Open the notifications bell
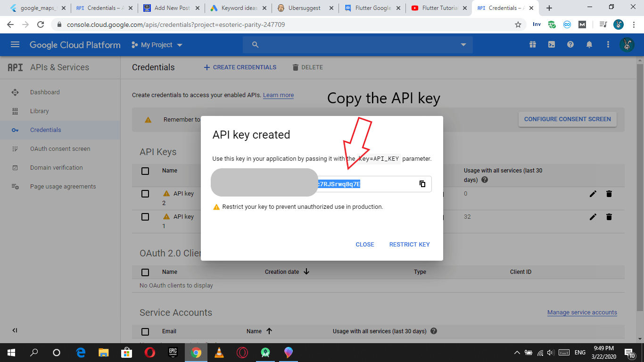644x362 pixels. coord(589,44)
